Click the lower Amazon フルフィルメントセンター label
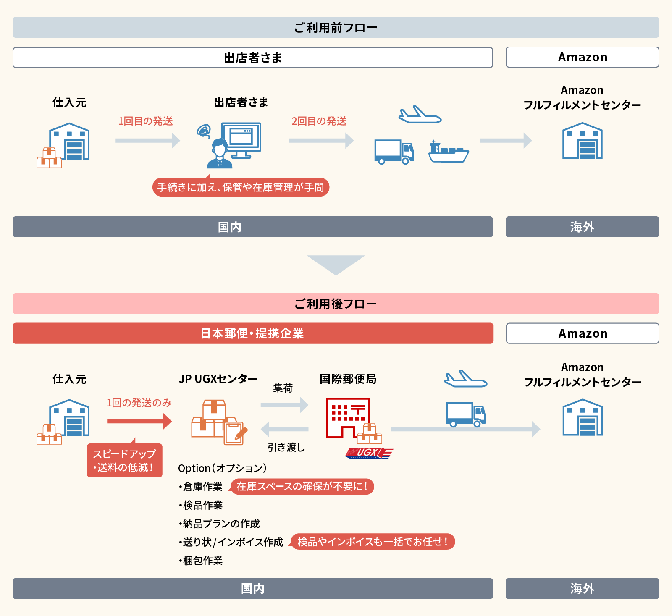Screen dimensions: 672x616 coord(583,375)
